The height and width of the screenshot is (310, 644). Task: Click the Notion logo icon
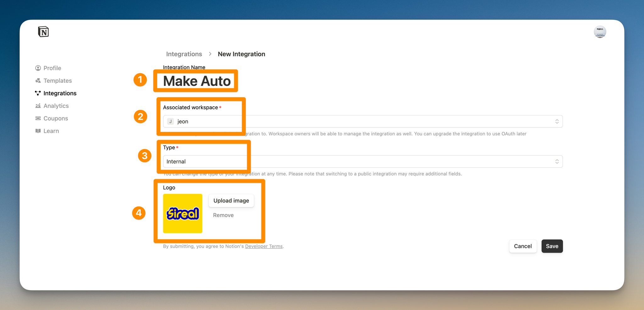(x=43, y=32)
